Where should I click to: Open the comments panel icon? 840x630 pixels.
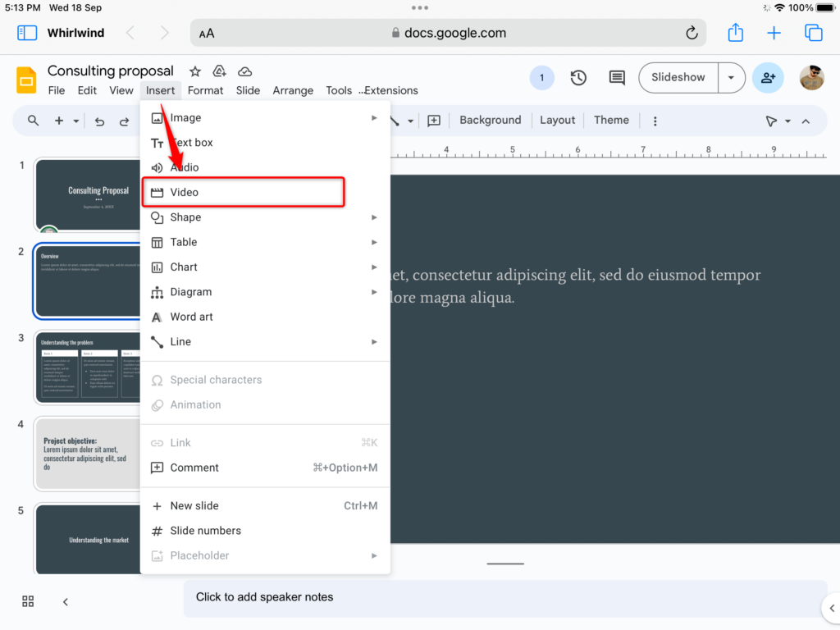(616, 77)
